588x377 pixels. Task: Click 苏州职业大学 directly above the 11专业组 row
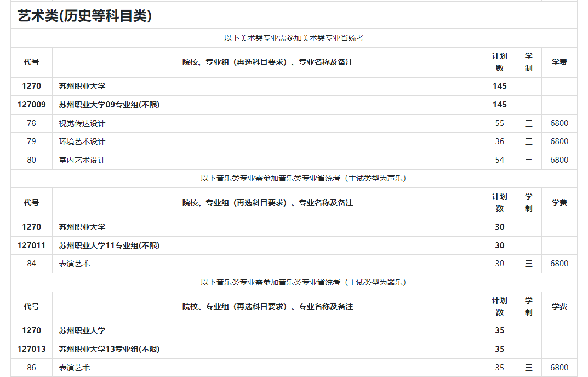(82, 227)
